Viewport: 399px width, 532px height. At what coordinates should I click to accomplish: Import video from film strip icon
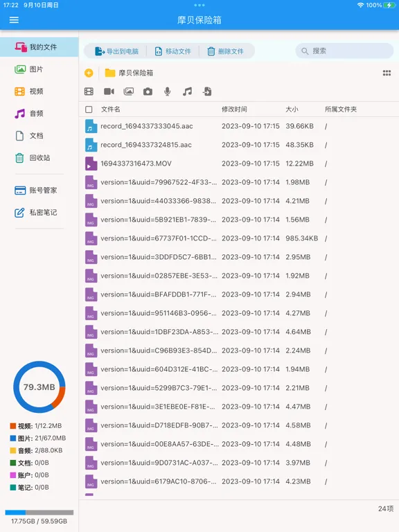pyautogui.click(x=89, y=91)
